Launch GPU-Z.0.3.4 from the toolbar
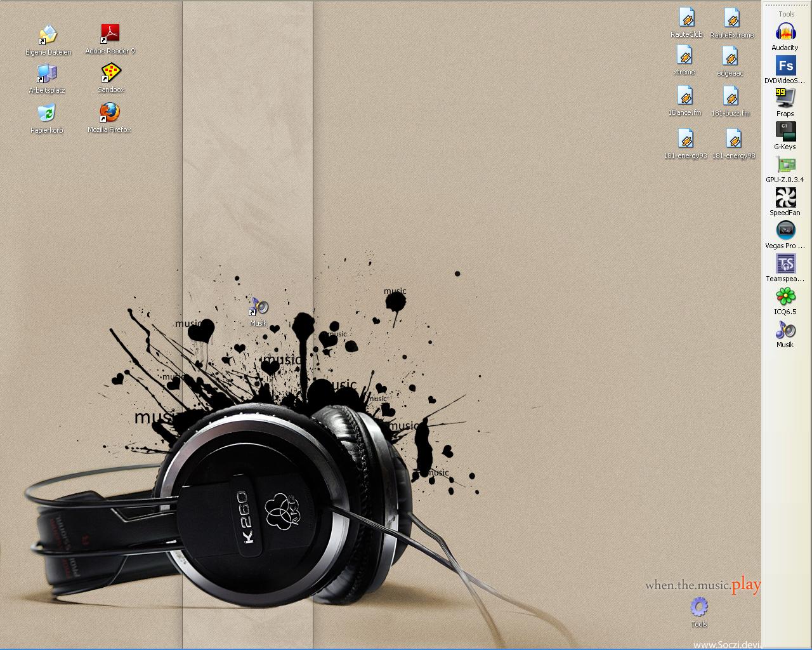The width and height of the screenshot is (812, 650). [785, 164]
